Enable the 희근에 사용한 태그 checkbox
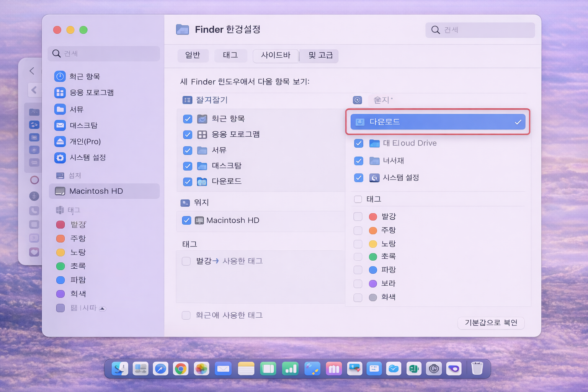 (x=186, y=315)
